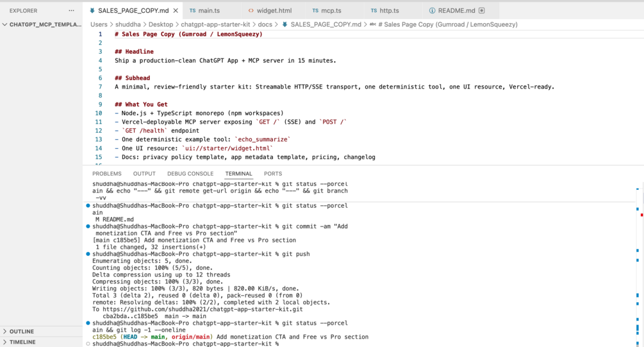
Task: Click the info icon on the README.md tab
Action: click(432, 11)
